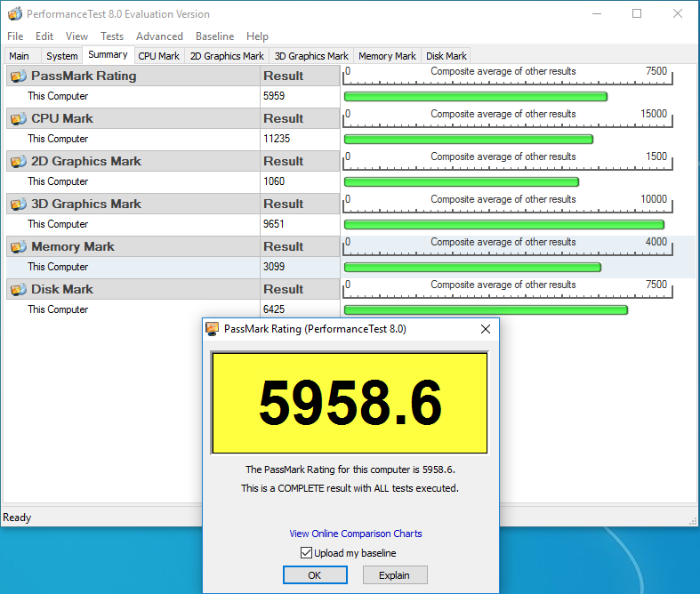Image resolution: width=700 pixels, height=594 pixels.
Task: Select This Computer row under Memory Mark
Action: [x=173, y=267]
